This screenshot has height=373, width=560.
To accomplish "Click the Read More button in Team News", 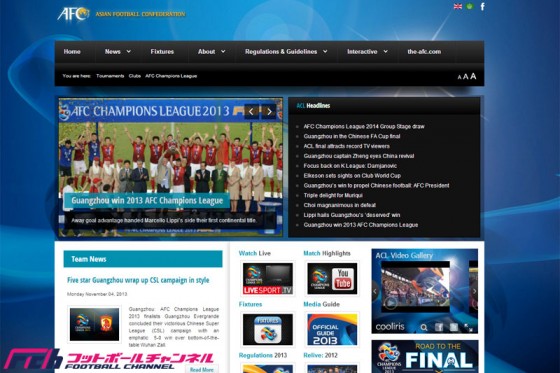I will [x=202, y=369].
